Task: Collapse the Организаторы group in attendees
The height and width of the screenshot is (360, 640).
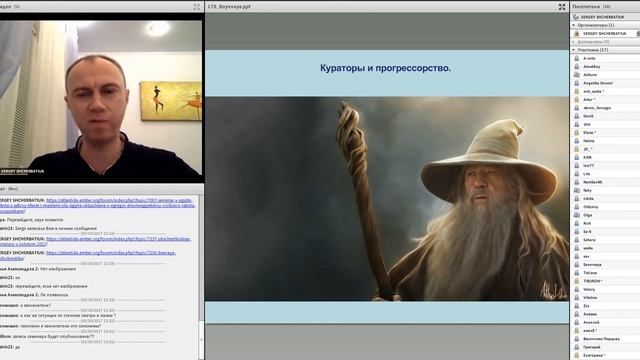Action: (573, 25)
